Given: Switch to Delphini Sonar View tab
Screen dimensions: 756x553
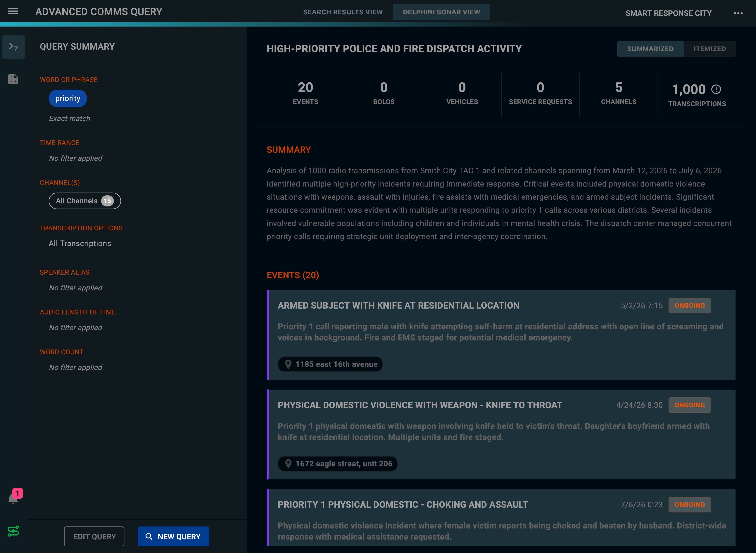Looking at the screenshot, I should pyautogui.click(x=441, y=12).
